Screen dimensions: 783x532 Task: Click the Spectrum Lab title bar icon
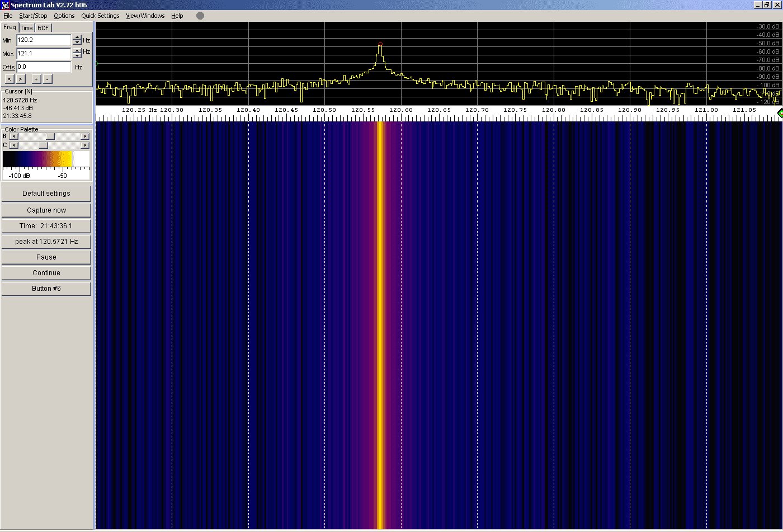click(6, 4)
